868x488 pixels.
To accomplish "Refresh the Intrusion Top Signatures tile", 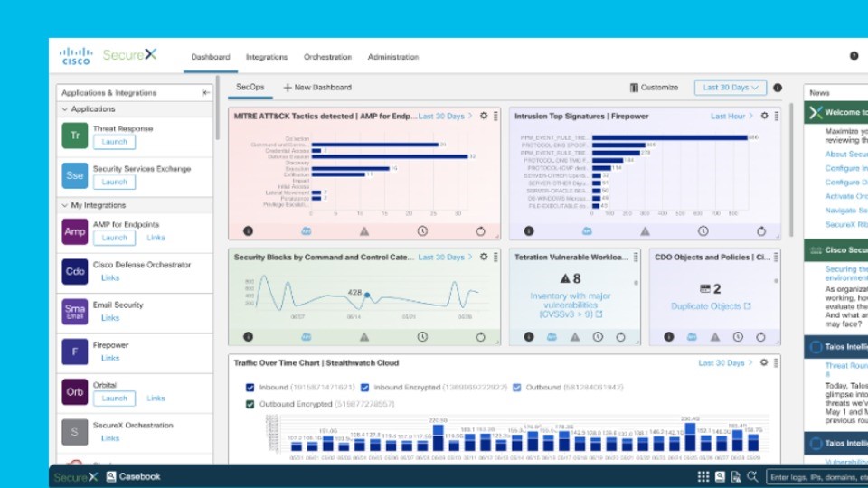I will point(761,230).
